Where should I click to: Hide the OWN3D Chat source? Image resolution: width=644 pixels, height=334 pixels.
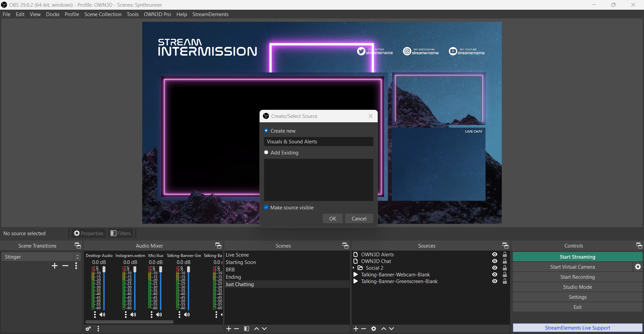[495, 261]
